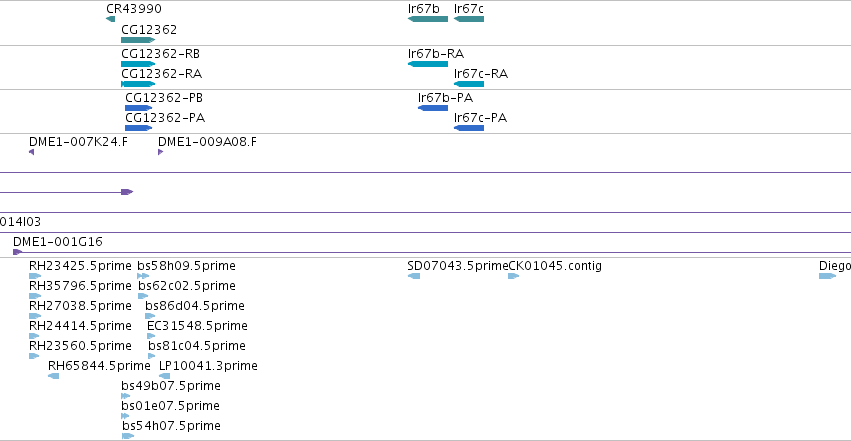Select the EC31548.5prime EST feature
The width and height of the screenshot is (851, 441).
pyautogui.click(x=151, y=336)
